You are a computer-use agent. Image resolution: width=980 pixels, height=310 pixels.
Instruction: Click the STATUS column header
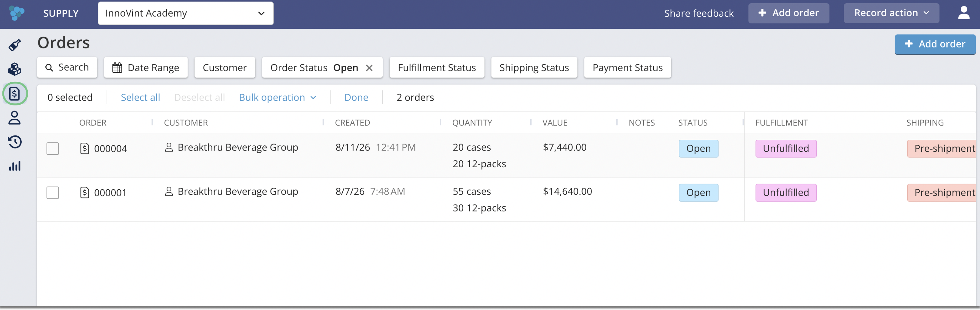(x=693, y=123)
